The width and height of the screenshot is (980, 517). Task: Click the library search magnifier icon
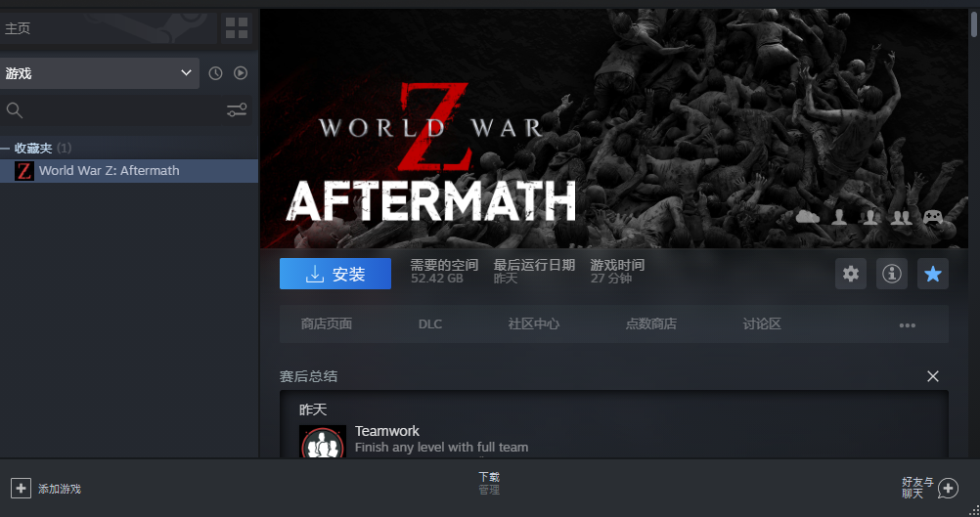tap(15, 110)
